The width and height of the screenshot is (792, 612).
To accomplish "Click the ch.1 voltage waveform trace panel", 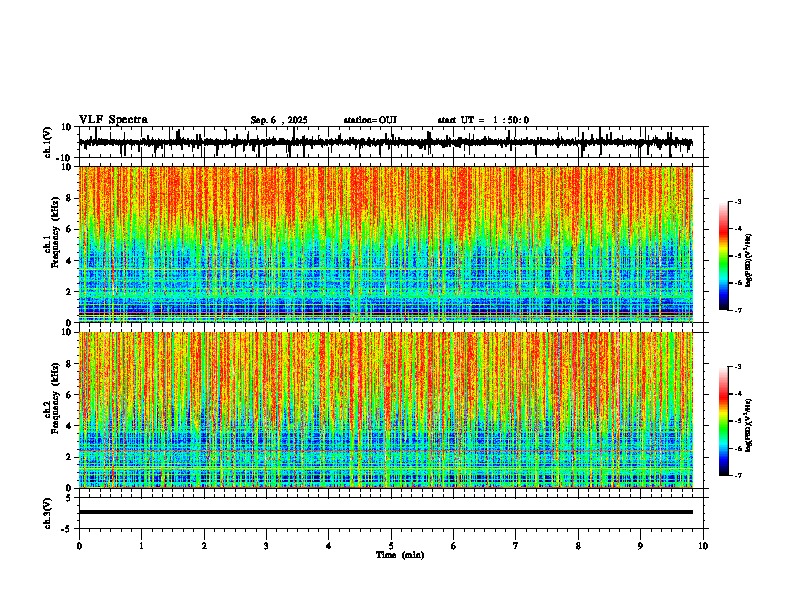I will (391, 142).
